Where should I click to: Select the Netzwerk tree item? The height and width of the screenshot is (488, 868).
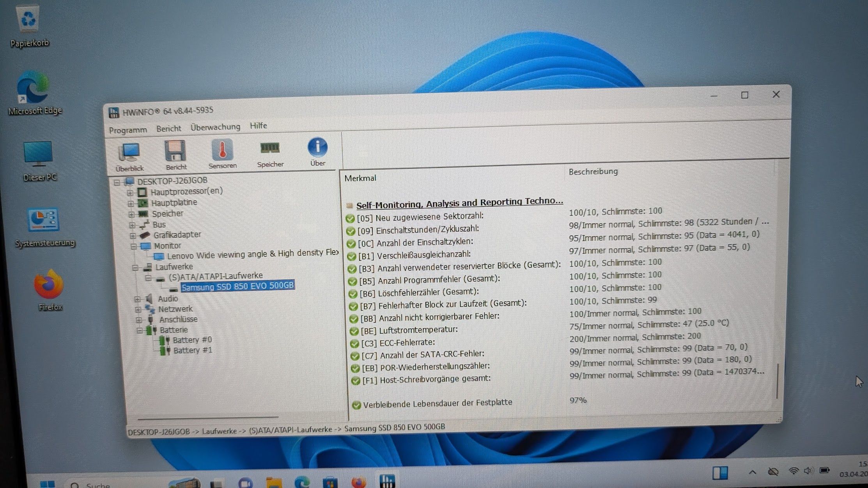(x=175, y=309)
